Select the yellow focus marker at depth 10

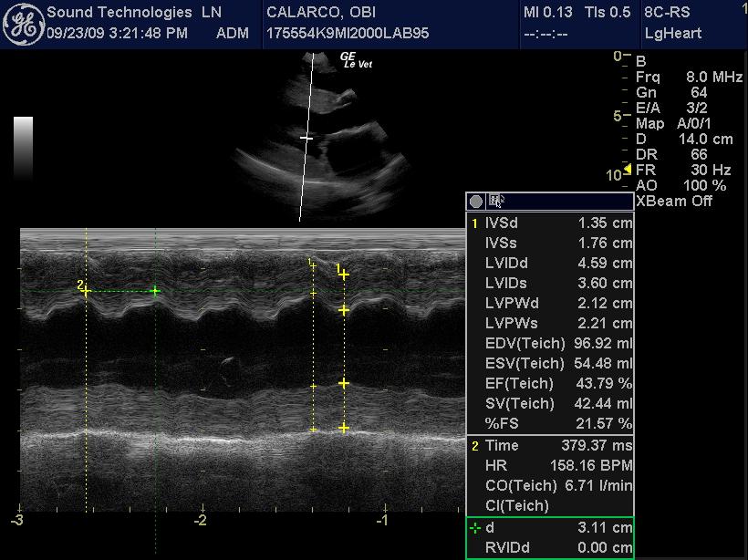pos(627,171)
